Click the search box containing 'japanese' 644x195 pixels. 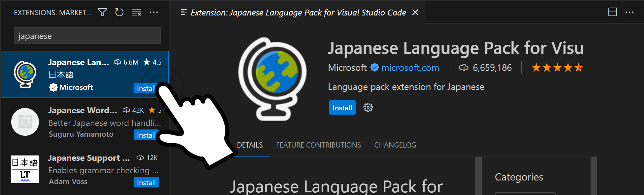[x=87, y=36]
